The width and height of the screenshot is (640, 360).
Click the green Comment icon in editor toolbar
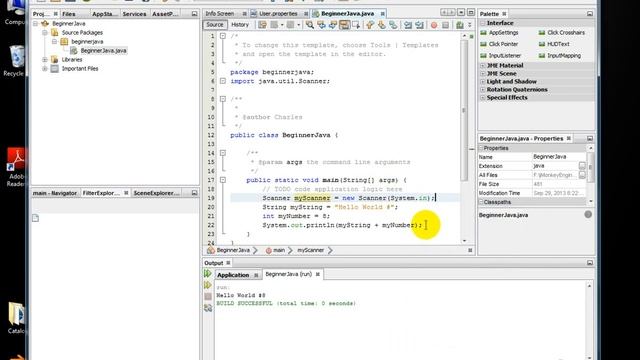460,25
